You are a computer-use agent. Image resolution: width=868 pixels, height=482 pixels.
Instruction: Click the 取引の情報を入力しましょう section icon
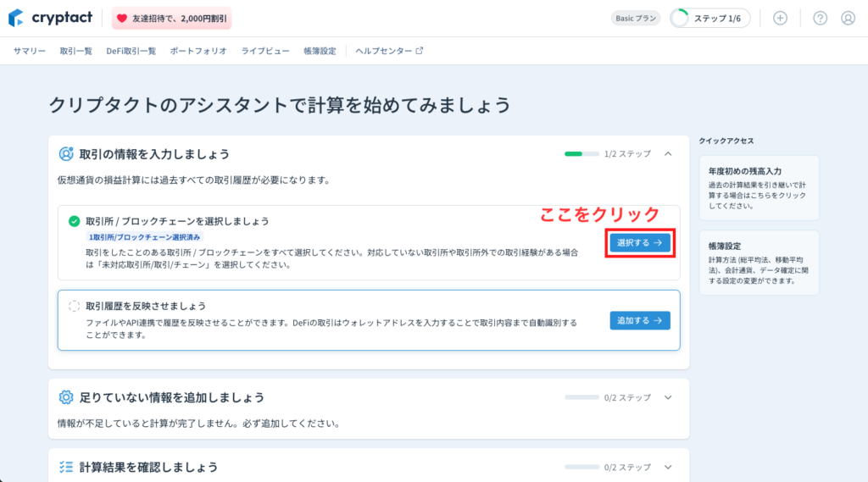[x=66, y=154]
